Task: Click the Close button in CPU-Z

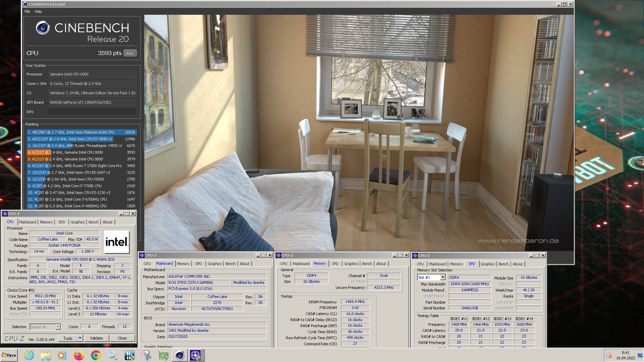Action: coord(122,338)
